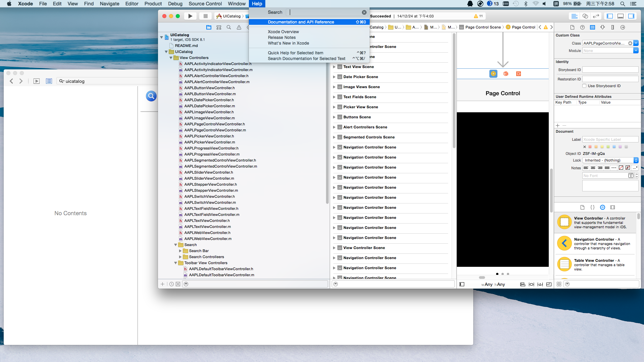
Task: Select the View Controller icon in scene dock
Action: [x=493, y=74]
